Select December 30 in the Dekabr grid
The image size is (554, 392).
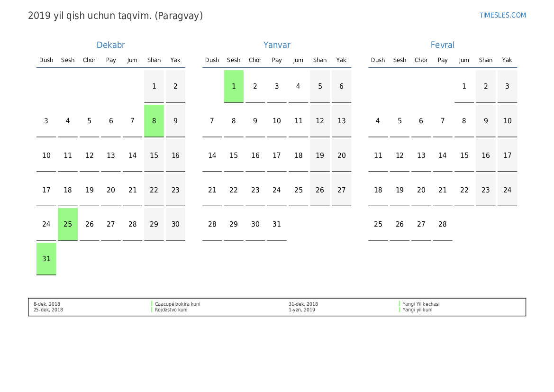coord(176,224)
